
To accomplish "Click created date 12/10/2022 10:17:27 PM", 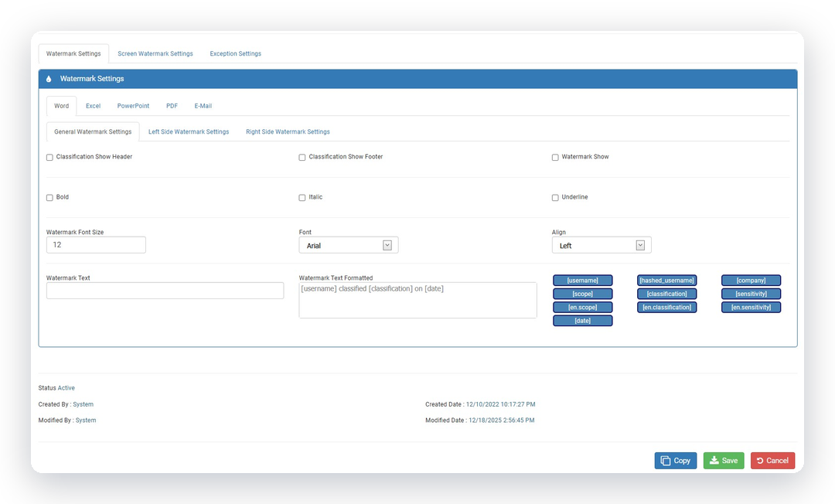I will [500, 404].
